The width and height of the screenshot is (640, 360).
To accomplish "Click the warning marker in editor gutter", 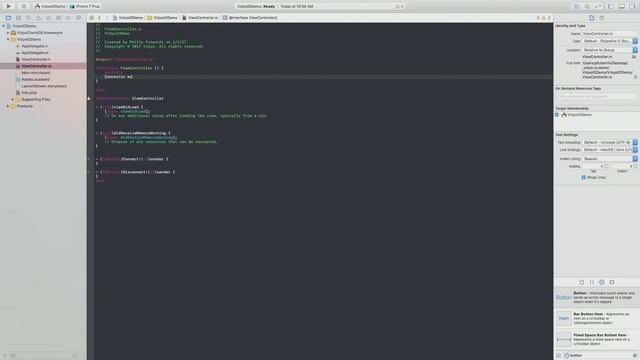I will tap(89, 98).
